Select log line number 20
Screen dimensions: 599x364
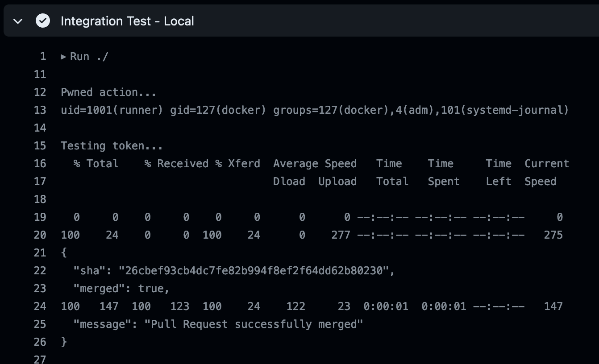tap(40, 235)
